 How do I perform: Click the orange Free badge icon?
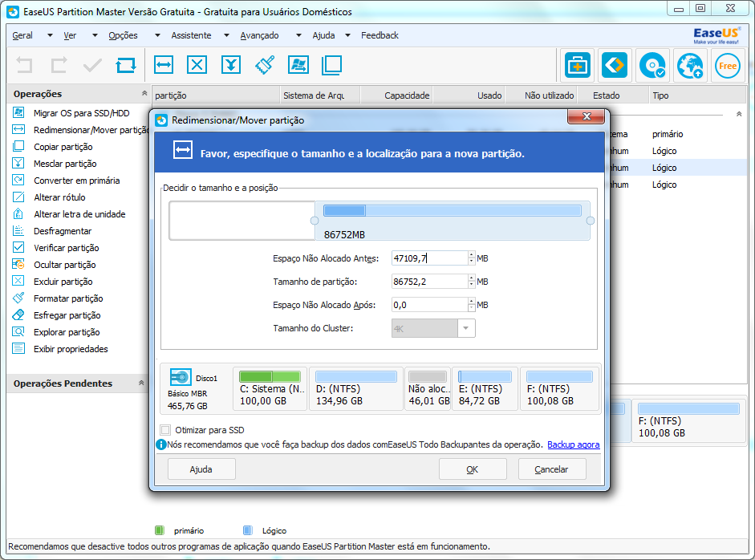tap(728, 66)
